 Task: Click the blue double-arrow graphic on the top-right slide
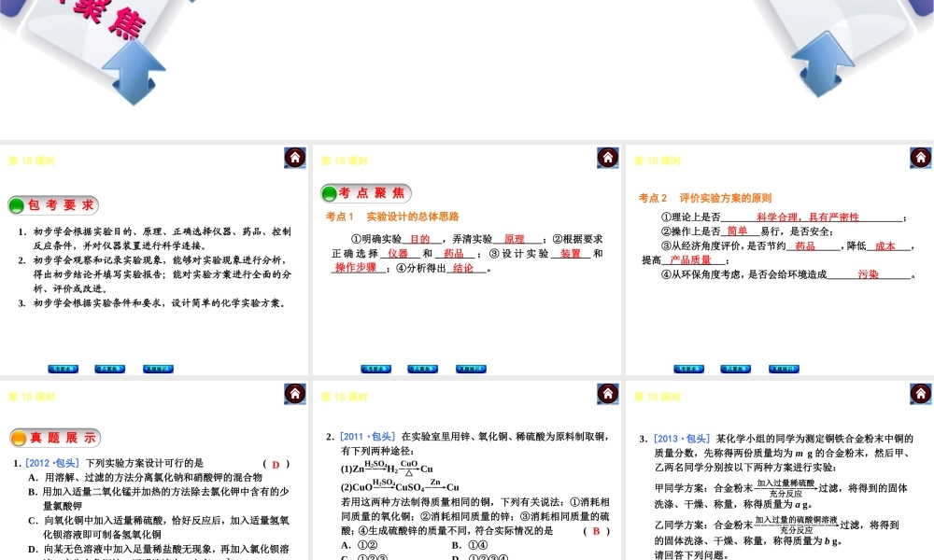[823, 64]
